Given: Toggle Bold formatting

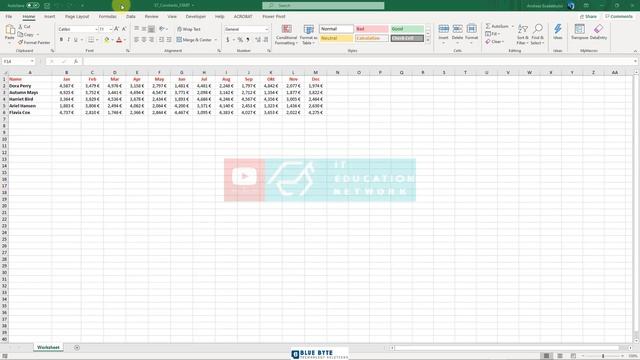Looking at the screenshot, I should pos(61,40).
